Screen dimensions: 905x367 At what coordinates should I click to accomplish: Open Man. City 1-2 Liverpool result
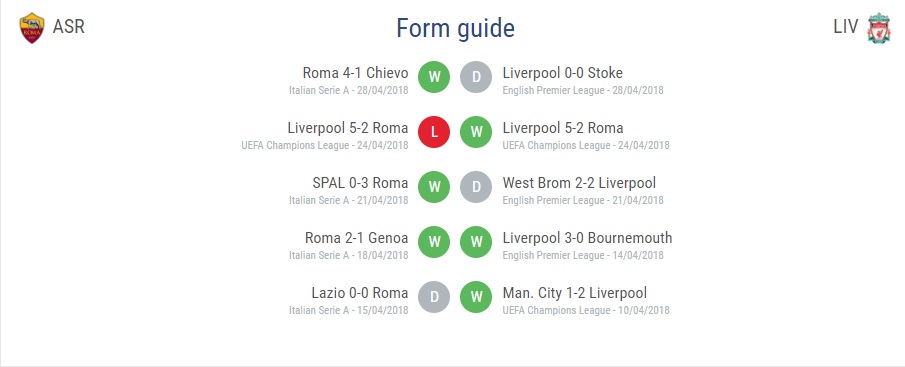tap(575, 293)
